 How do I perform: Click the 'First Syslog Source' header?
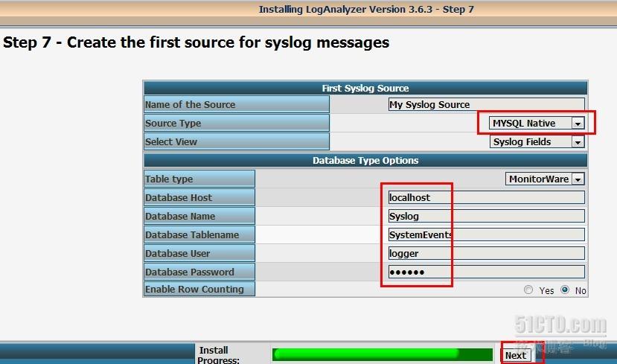(x=365, y=88)
